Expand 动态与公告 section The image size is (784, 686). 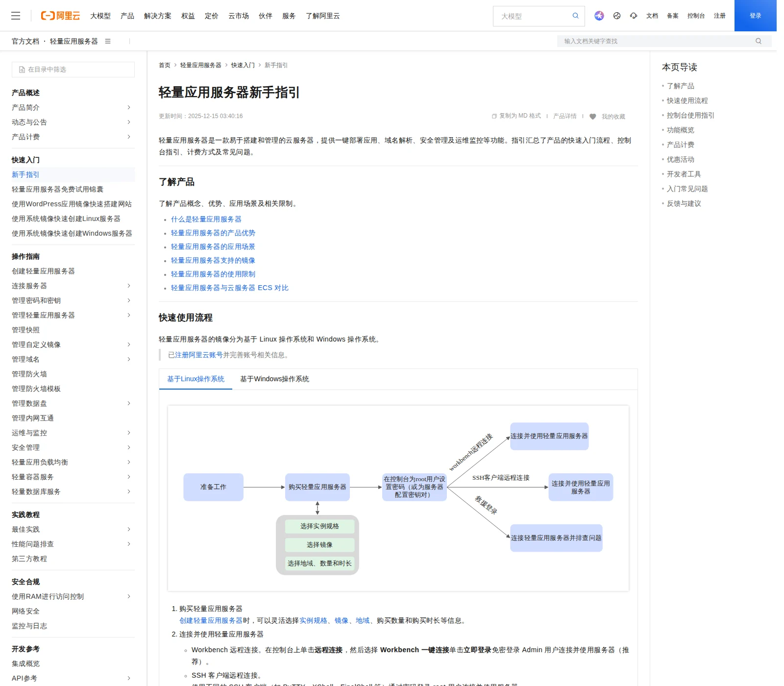[129, 122]
